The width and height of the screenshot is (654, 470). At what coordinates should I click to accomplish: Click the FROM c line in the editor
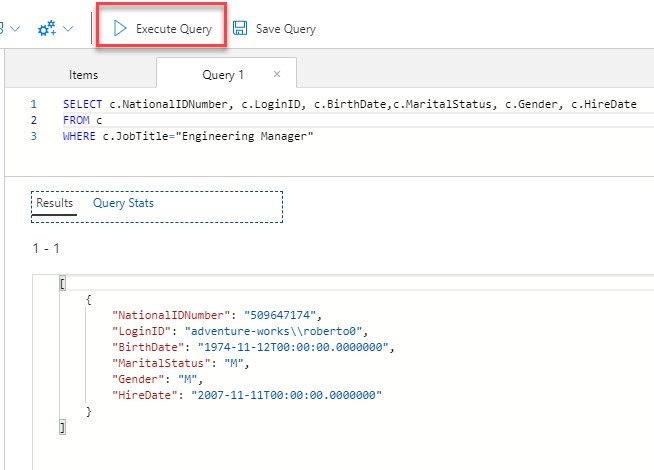coord(82,120)
